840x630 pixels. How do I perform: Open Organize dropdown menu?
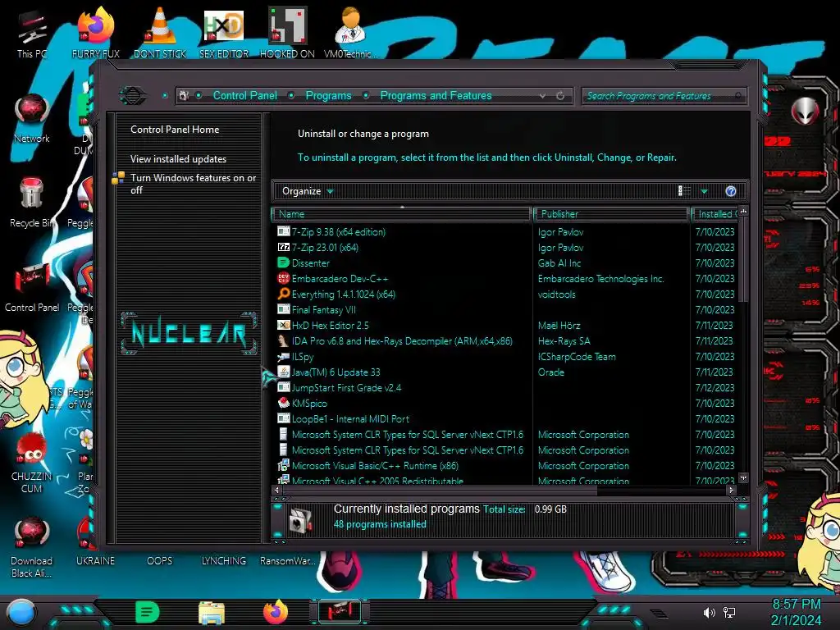[x=308, y=191]
